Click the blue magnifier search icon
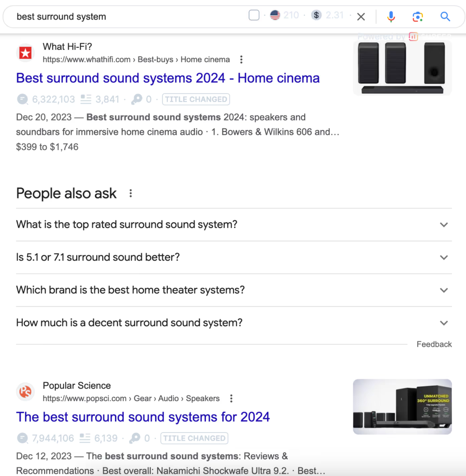The image size is (466, 476). pos(445,16)
